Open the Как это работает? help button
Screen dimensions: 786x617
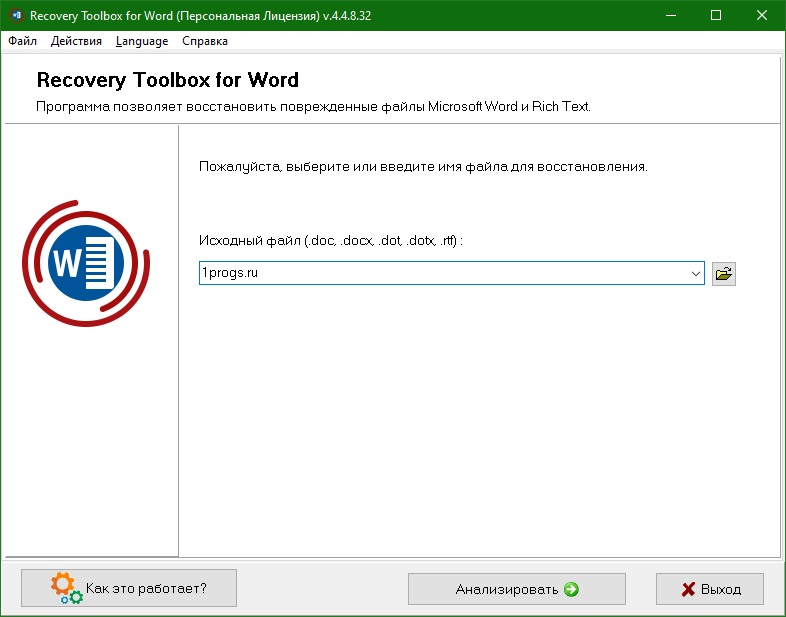[129, 588]
